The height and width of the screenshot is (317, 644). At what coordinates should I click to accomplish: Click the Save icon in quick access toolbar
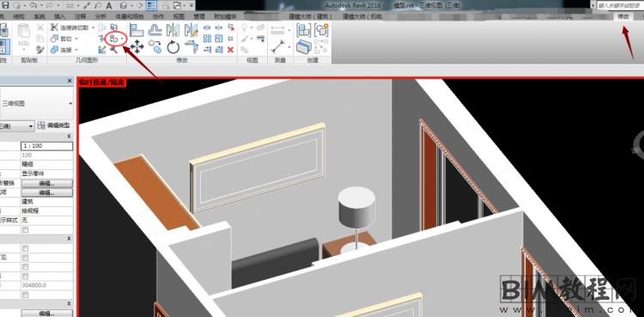pyautogui.click(x=5, y=5)
